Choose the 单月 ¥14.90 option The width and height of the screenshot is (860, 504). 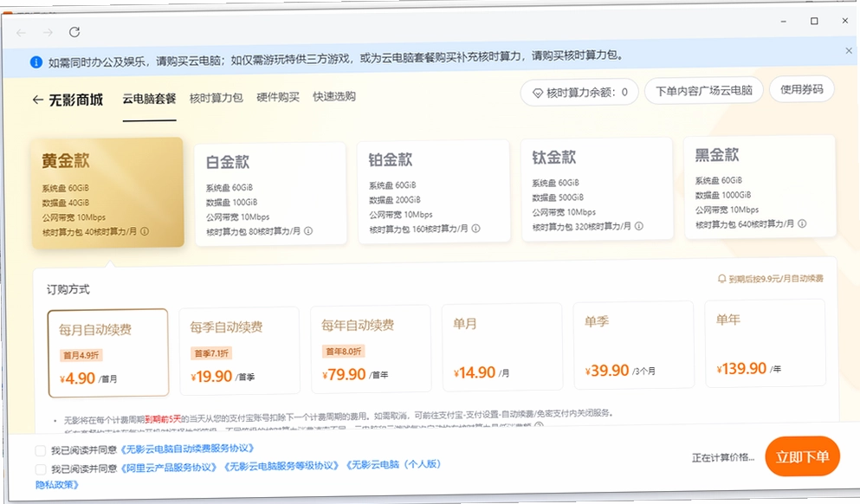[x=502, y=346]
